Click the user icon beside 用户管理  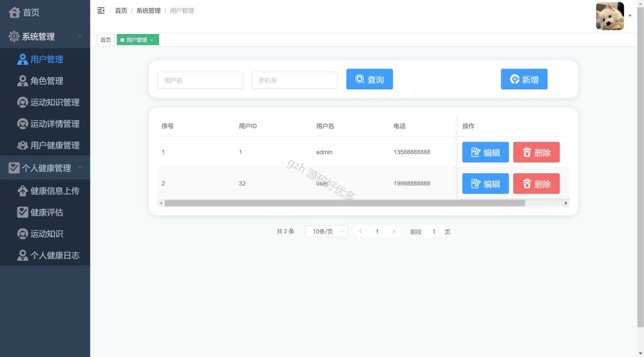coord(23,59)
